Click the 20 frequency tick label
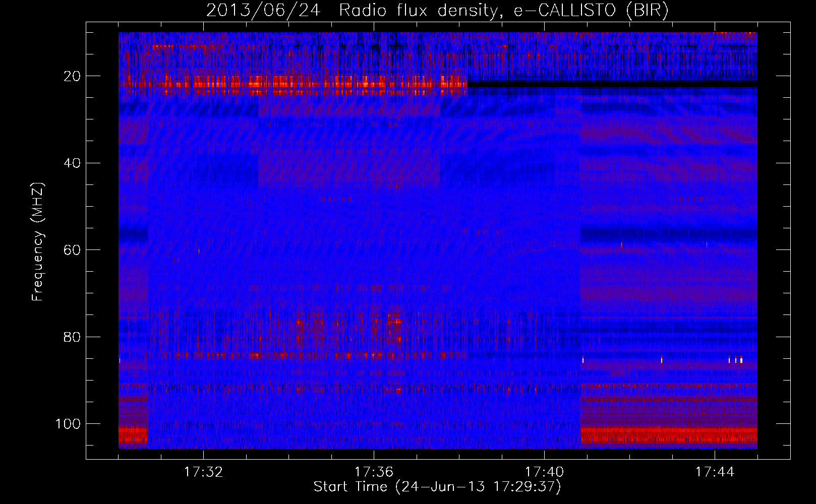This screenshot has width=816, height=504. pos(73,76)
